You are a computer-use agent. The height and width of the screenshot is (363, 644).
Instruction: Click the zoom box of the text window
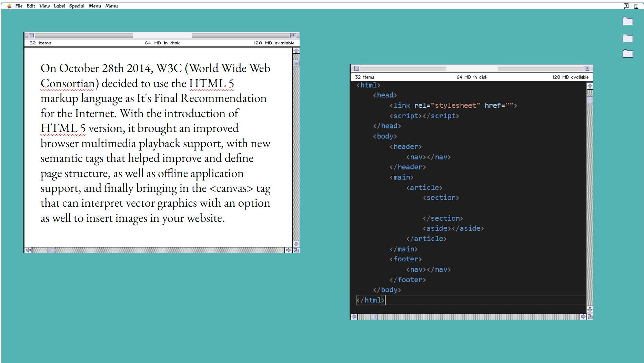(x=293, y=35)
